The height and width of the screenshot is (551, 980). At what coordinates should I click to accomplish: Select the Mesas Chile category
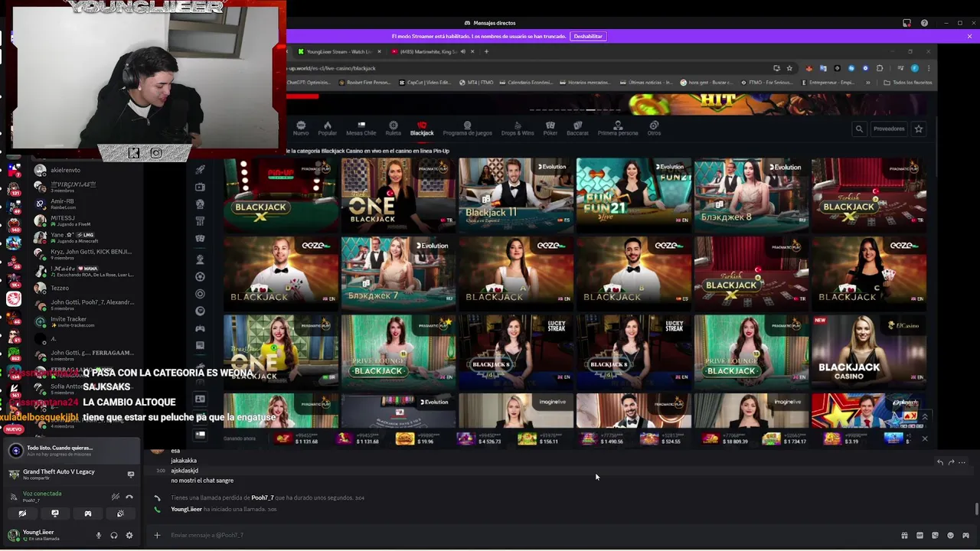click(x=361, y=128)
